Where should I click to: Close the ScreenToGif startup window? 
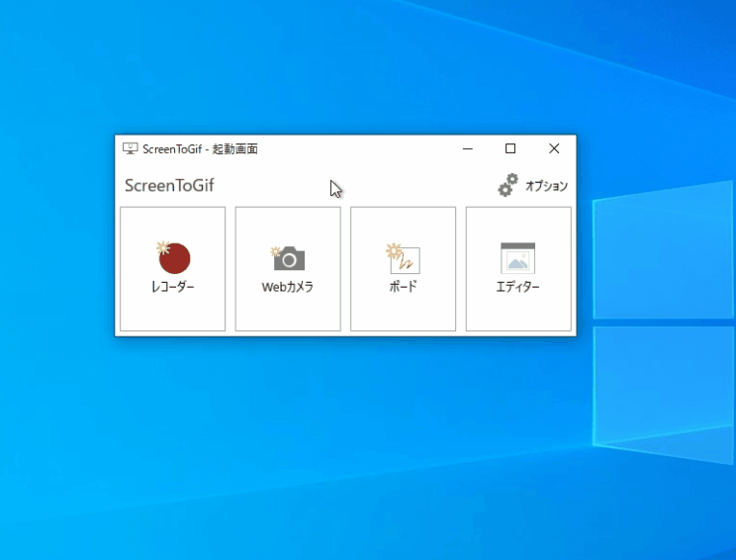554,148
